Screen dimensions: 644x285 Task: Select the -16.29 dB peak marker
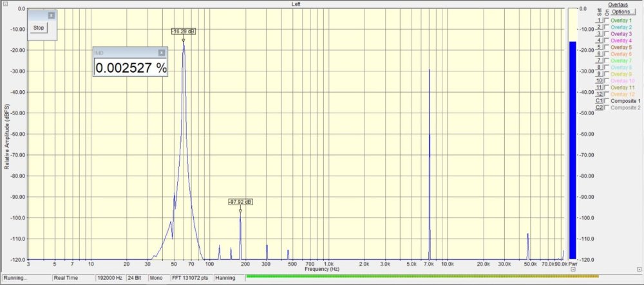click(x=183, y=32)
